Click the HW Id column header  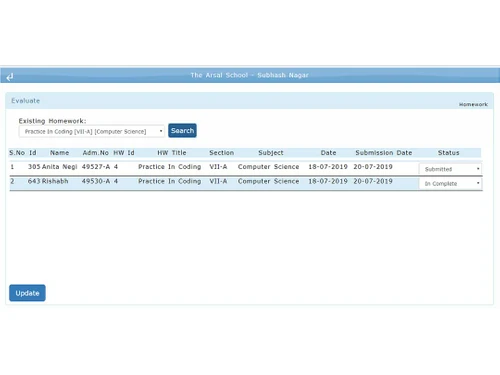click(124, 153)
